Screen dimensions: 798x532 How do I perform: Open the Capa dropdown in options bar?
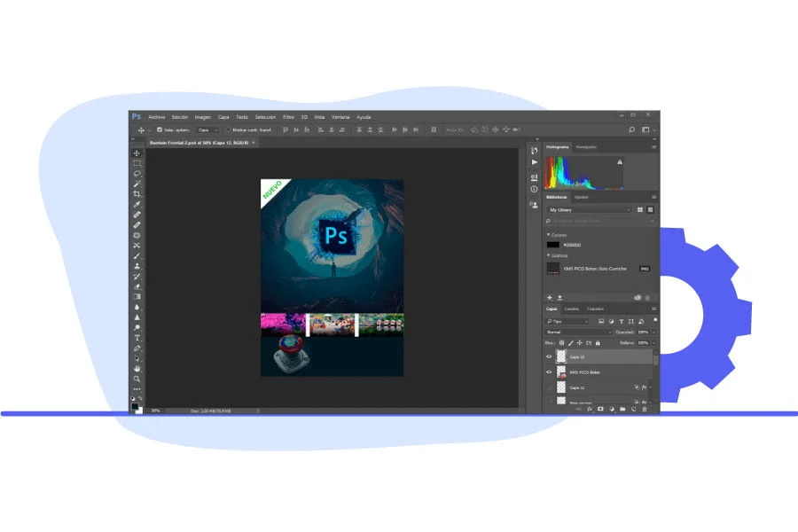[207, 129]
